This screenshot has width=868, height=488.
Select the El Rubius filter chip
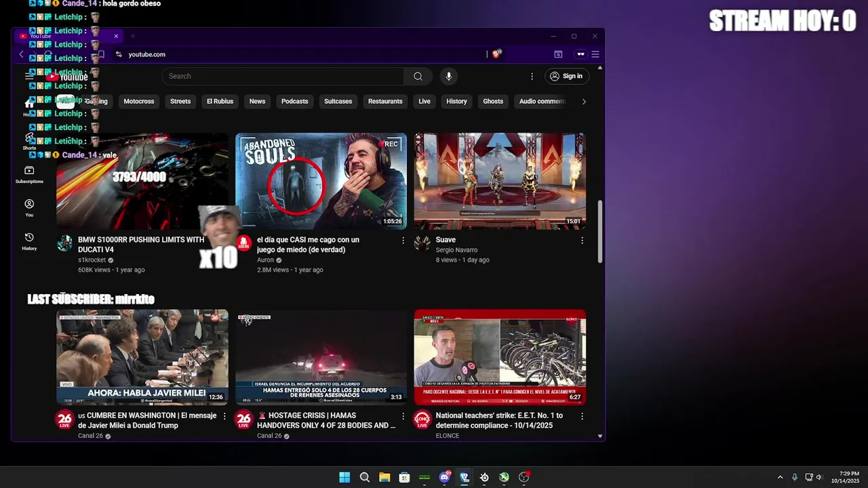pos(220,101)
